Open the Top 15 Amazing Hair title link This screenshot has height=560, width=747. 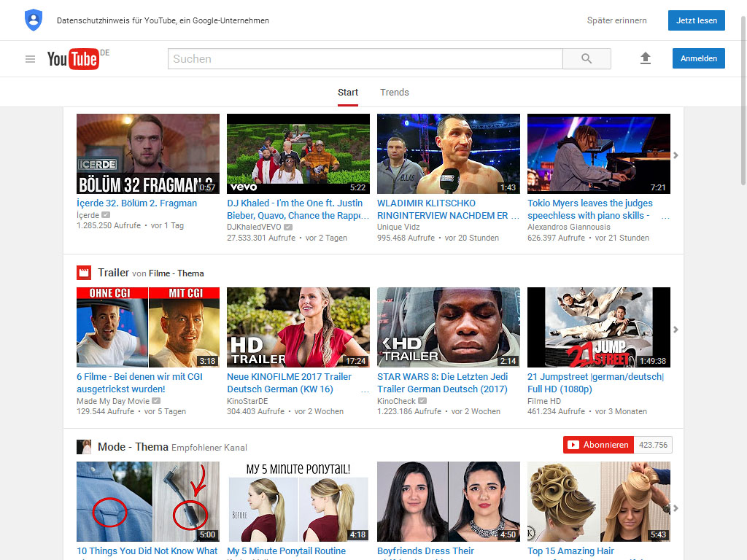(570, 551)
